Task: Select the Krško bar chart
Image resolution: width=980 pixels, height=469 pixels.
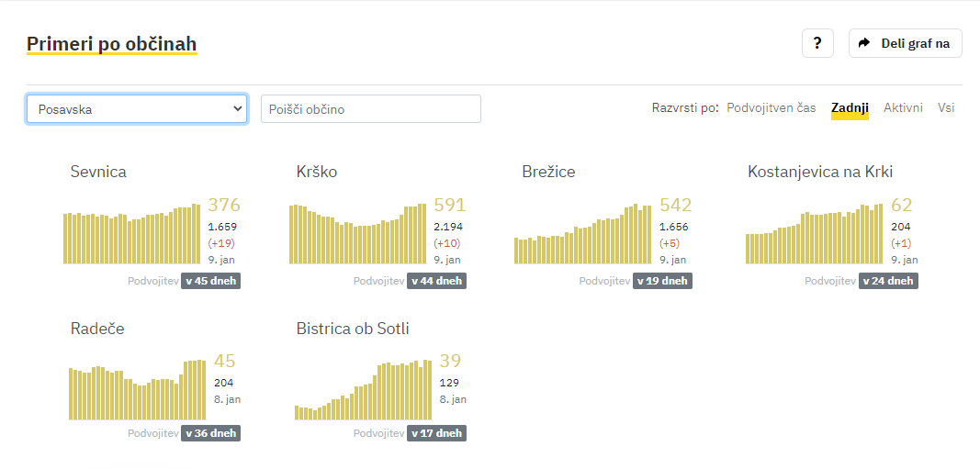Action: coord(357,233)
